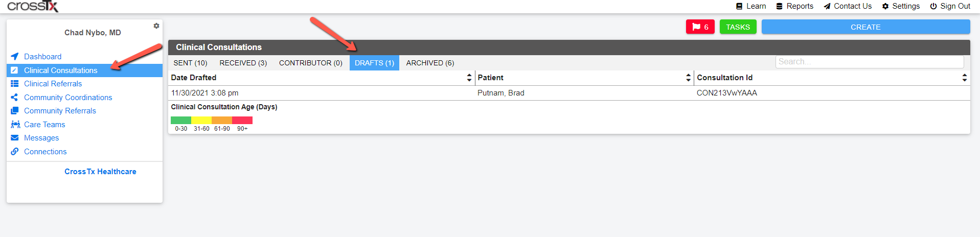Follow the CrossTx Healthcare link
The width and height of the screenshot is (980, 237).
point(100,172)
